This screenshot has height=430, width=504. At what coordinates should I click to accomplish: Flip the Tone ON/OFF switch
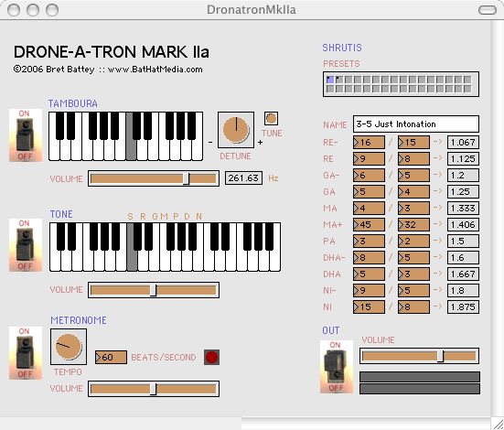pos(26,245)
